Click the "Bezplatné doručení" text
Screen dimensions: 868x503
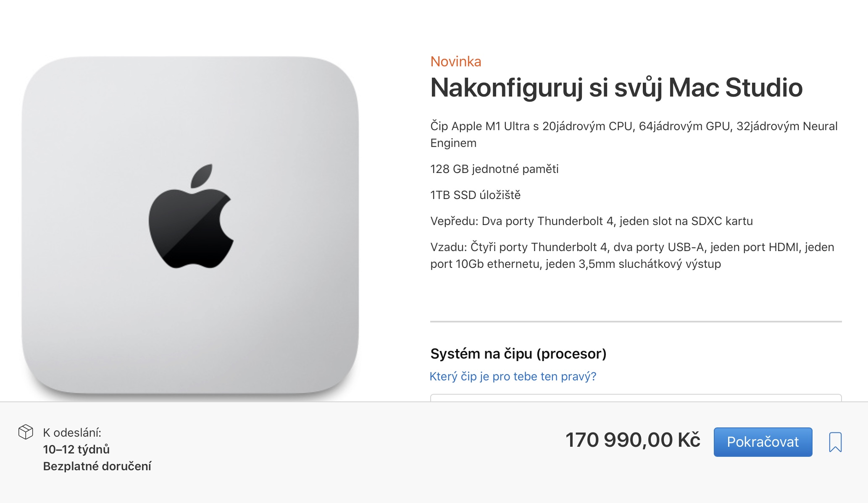96,466
